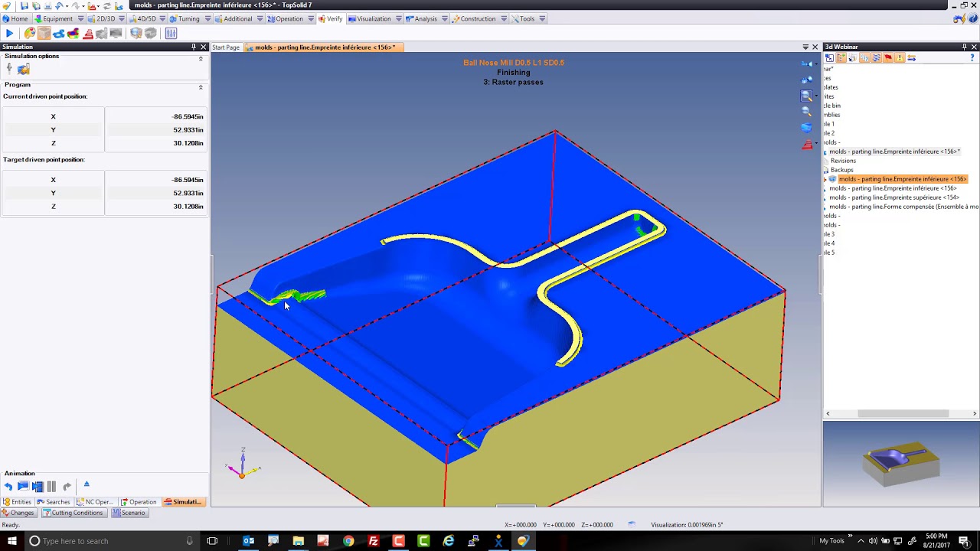This screenshot has width=980, height=551.
Task: Collapse the Program section
Action: [x=201, y=87]
